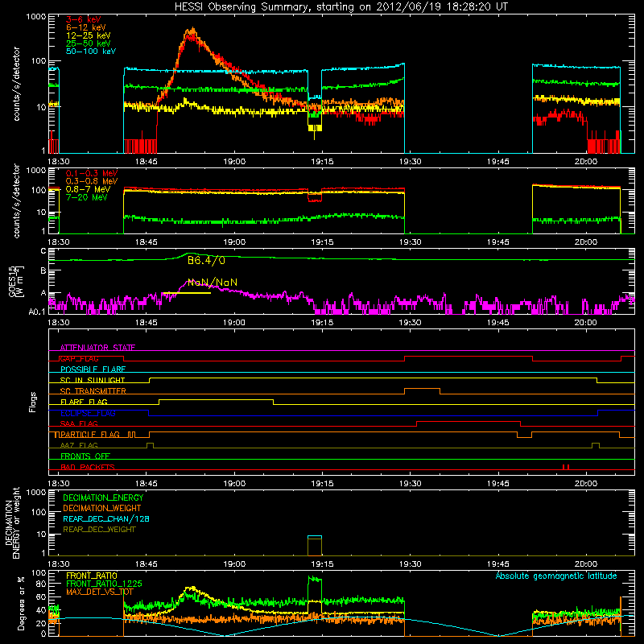644x644 pixels.
Task: Click the Flags axis label
Action: click(32, 402)
